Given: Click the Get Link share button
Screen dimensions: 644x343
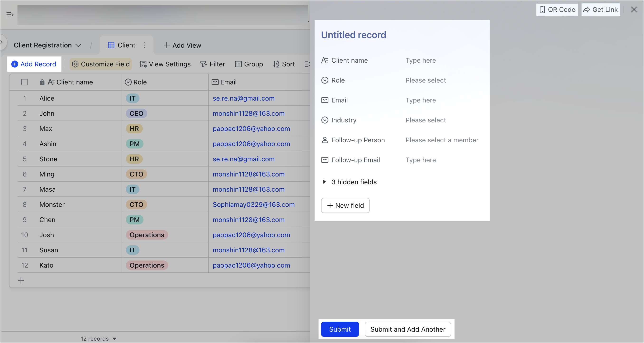Looking at the screenshot, I should (x=601, y=9).
